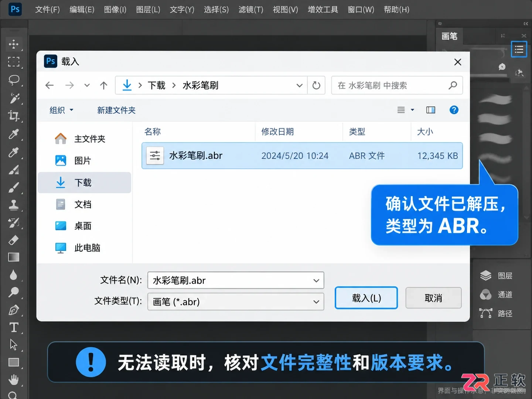Image resolution: width=532 pixels, height=399 pixels.
Task: Toggle the preview pane in dialog
Action: [431, 110]
